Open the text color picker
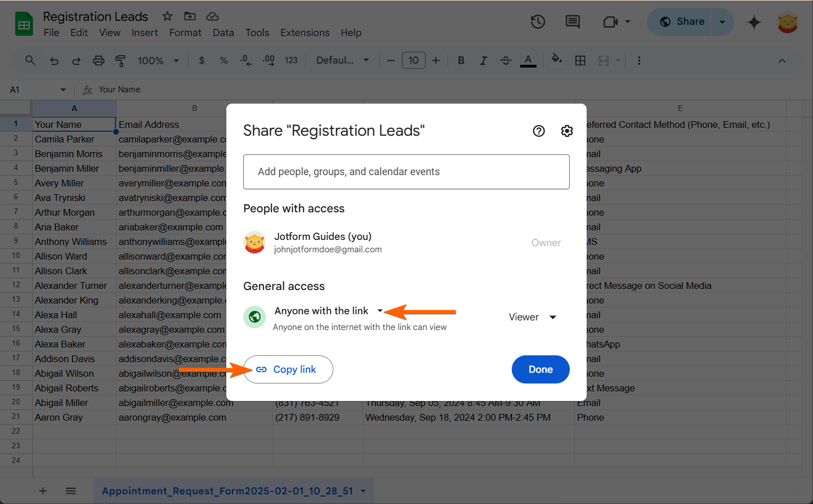This screenshot has width=813, height=504. pos(528,61)
